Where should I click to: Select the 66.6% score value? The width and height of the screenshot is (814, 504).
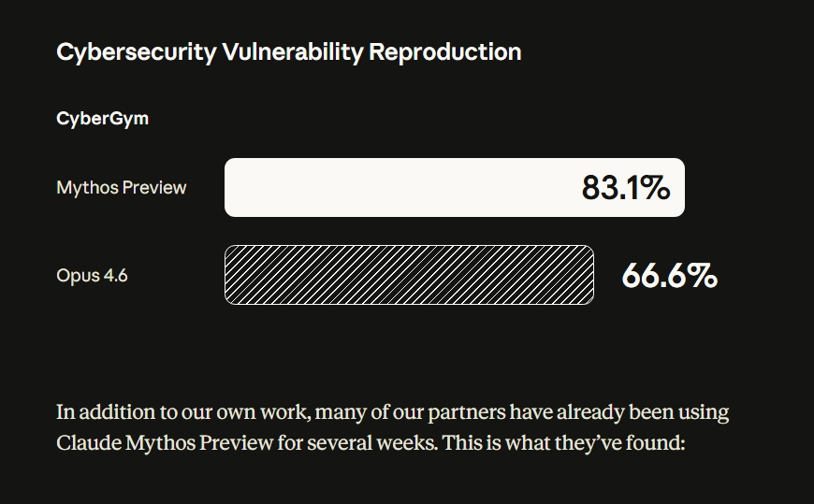coord(669,276)
